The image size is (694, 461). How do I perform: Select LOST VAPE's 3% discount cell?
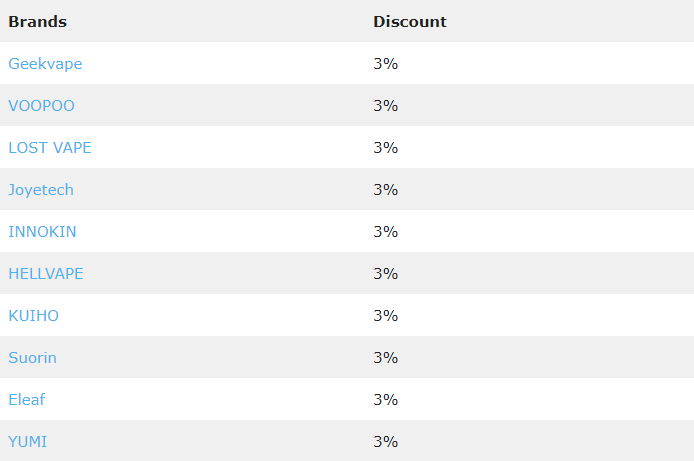pos(386,148)
